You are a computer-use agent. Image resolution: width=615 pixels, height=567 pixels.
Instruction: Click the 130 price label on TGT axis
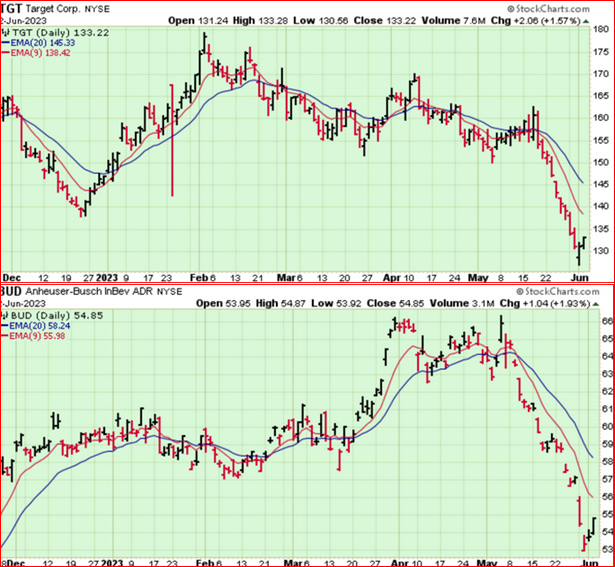601,251
